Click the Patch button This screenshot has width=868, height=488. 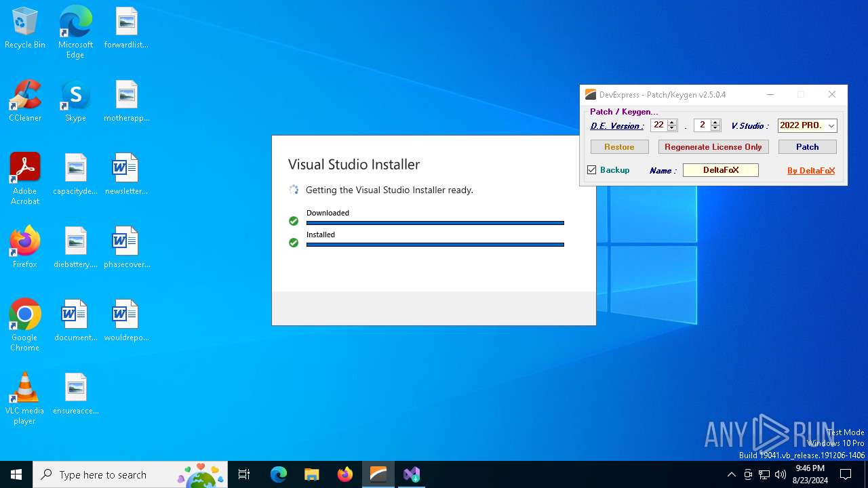pos(807,147)
